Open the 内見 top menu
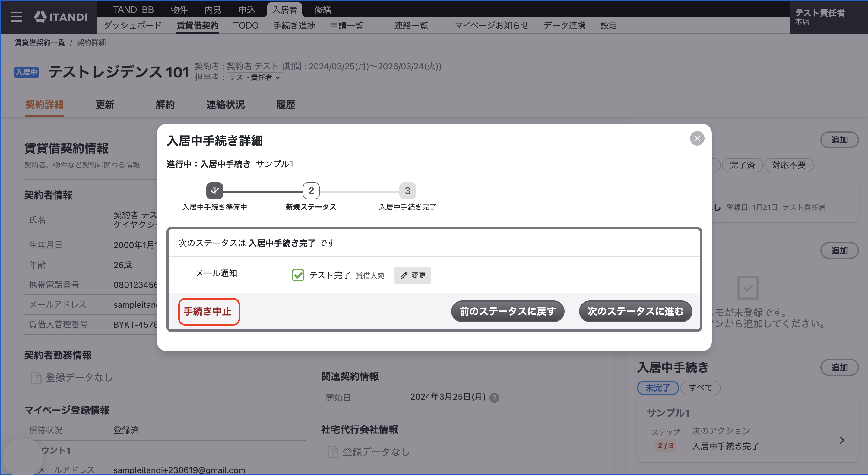This screenshot has height=475, width=868. (x=213, y=10)
